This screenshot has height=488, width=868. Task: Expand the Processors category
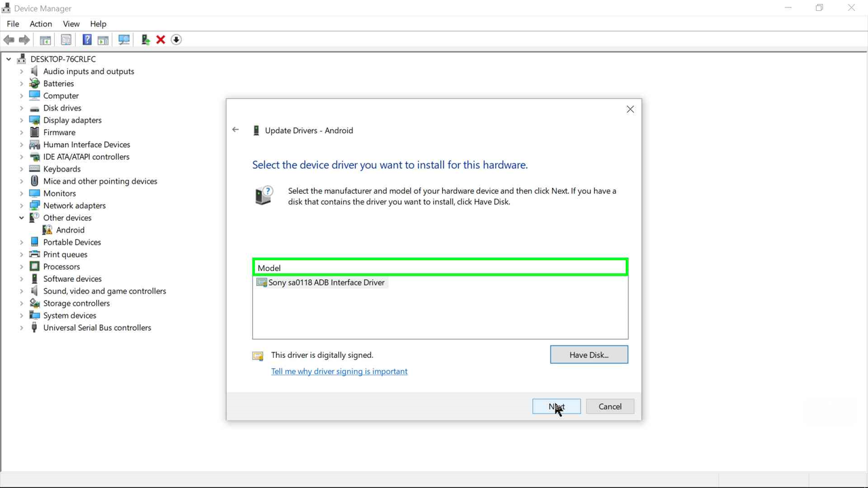point(22,266)
